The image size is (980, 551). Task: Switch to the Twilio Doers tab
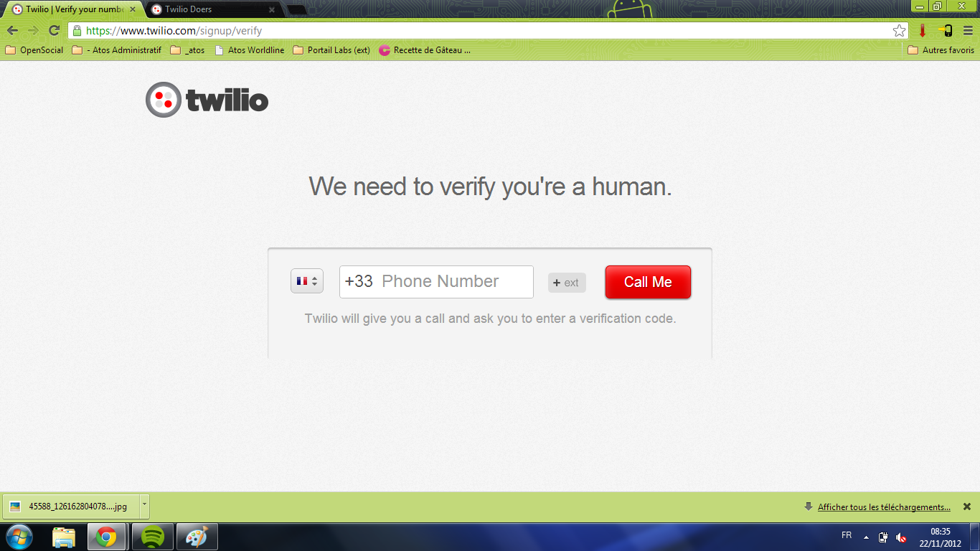pos(213,9)
